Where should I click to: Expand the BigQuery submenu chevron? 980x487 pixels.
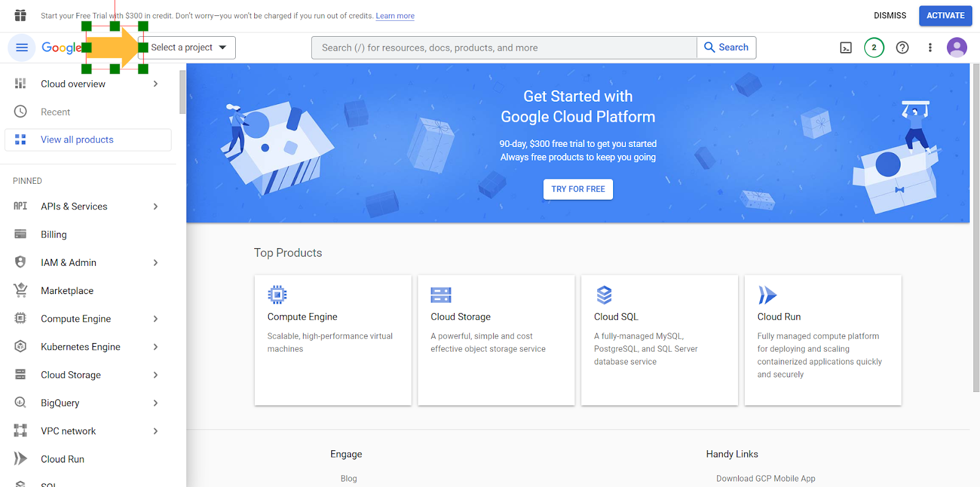tap(156, 403)
